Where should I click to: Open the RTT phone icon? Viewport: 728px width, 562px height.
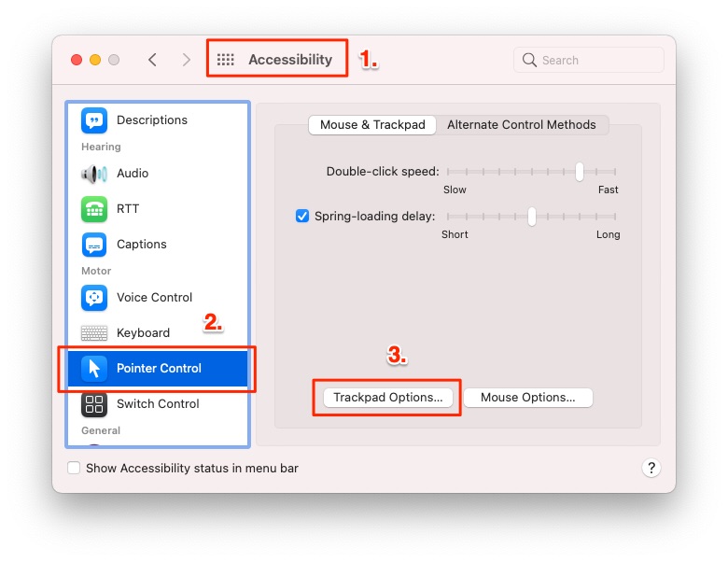tap(94, 209)
